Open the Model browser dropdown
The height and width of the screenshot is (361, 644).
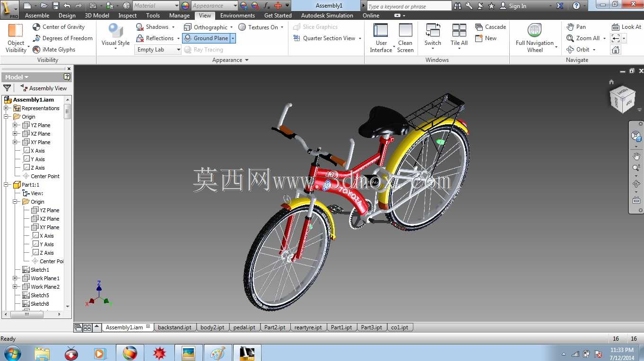pyautogui.click(x=17, y=77)
